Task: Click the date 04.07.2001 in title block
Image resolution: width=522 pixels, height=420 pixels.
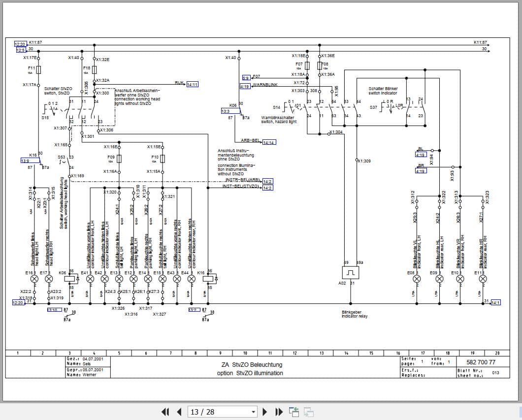Action: (93, 359)
